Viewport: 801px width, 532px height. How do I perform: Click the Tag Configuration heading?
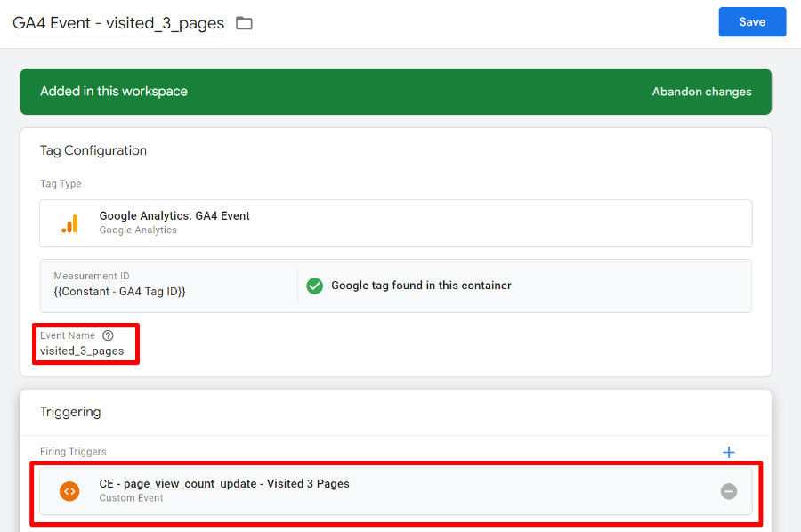pyautogui.click(x=93, y=150)
